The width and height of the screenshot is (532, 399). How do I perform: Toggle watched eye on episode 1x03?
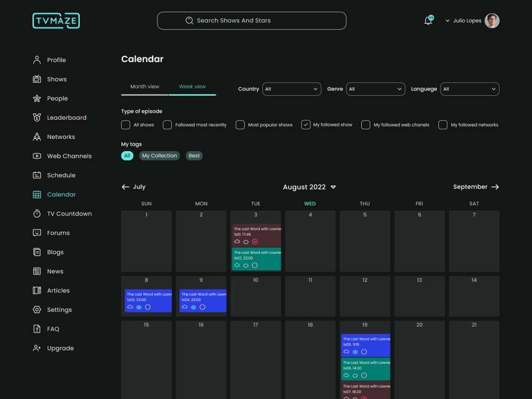[139, 307]
